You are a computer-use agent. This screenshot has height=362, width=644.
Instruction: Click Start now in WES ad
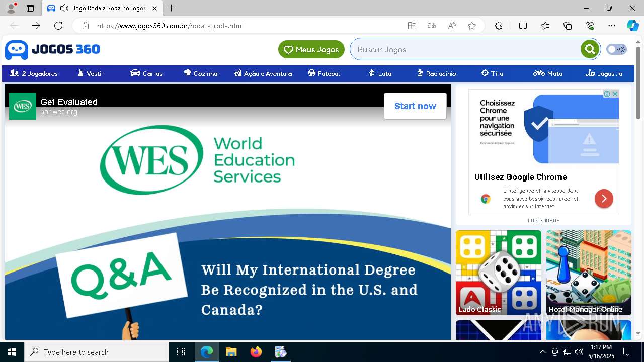[x=415, y=106]
